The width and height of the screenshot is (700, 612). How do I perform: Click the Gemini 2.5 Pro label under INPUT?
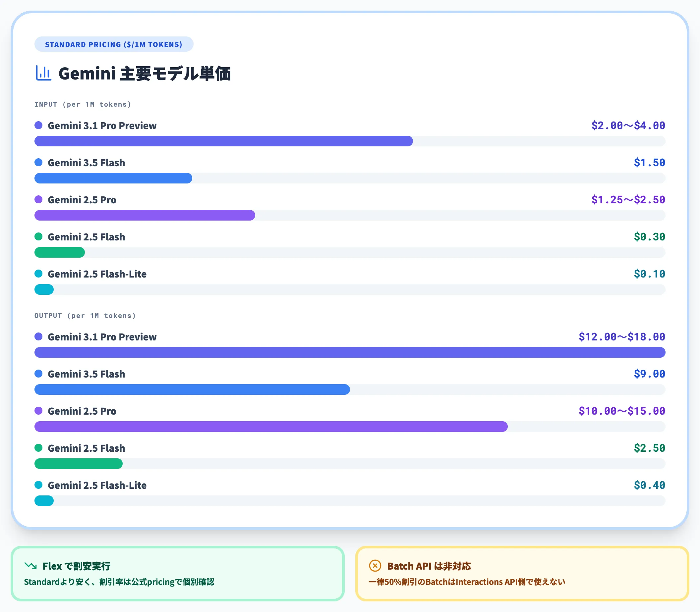[x=82, y=200]
